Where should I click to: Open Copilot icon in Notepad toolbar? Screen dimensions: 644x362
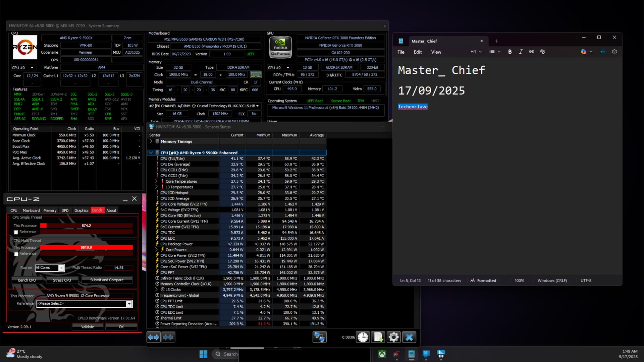coord(584,52)
